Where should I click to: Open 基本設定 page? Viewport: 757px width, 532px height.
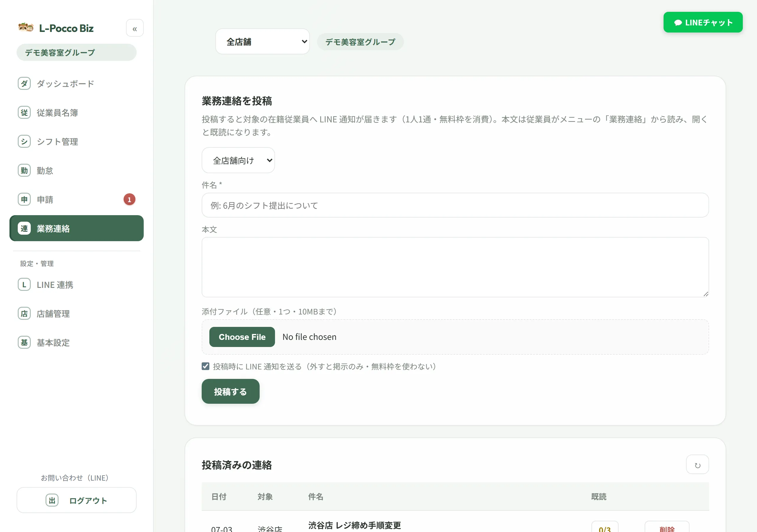click(x=77, y=343)
